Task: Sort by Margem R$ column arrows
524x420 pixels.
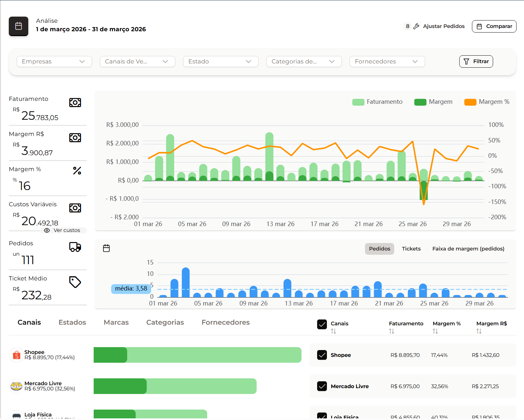Action: coord(479,331)
